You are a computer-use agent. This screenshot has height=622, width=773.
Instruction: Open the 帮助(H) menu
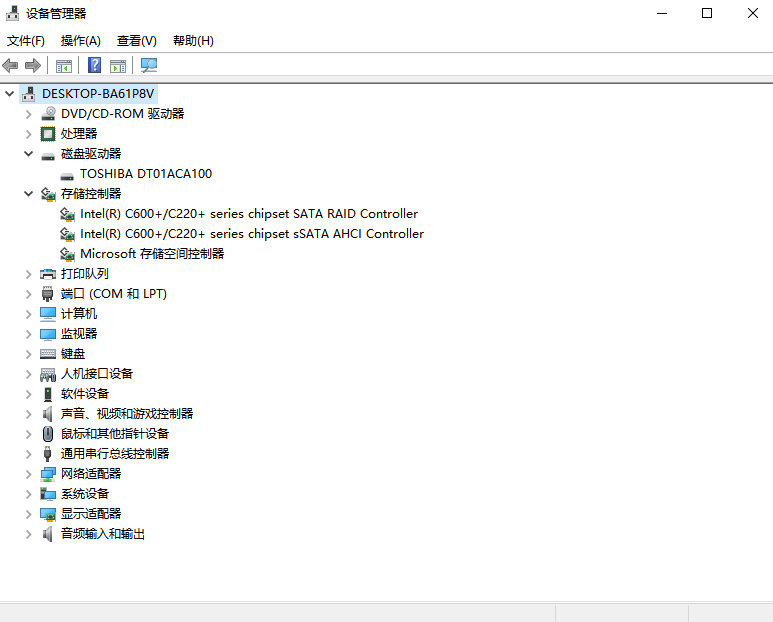pyautogui.click(x=193, y=41)
